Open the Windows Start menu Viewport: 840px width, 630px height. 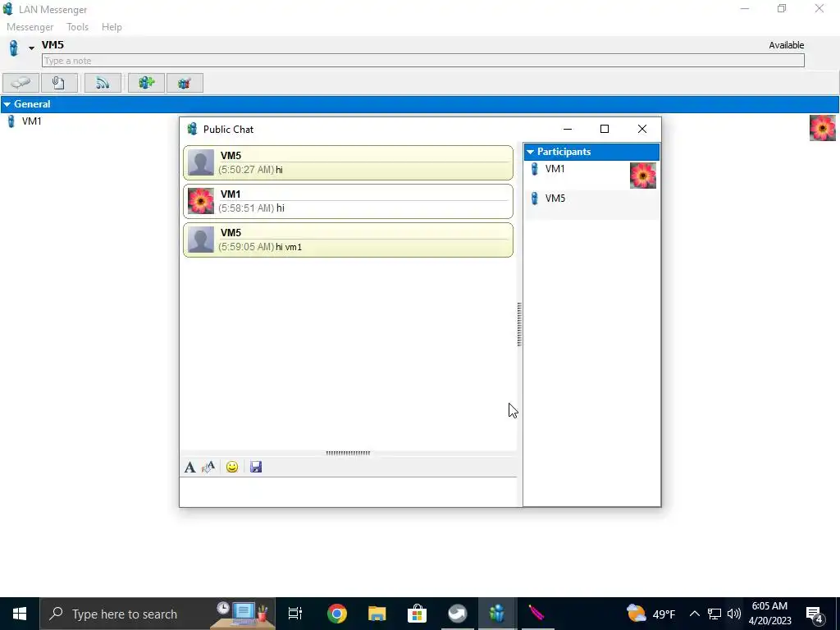point(20,614)
